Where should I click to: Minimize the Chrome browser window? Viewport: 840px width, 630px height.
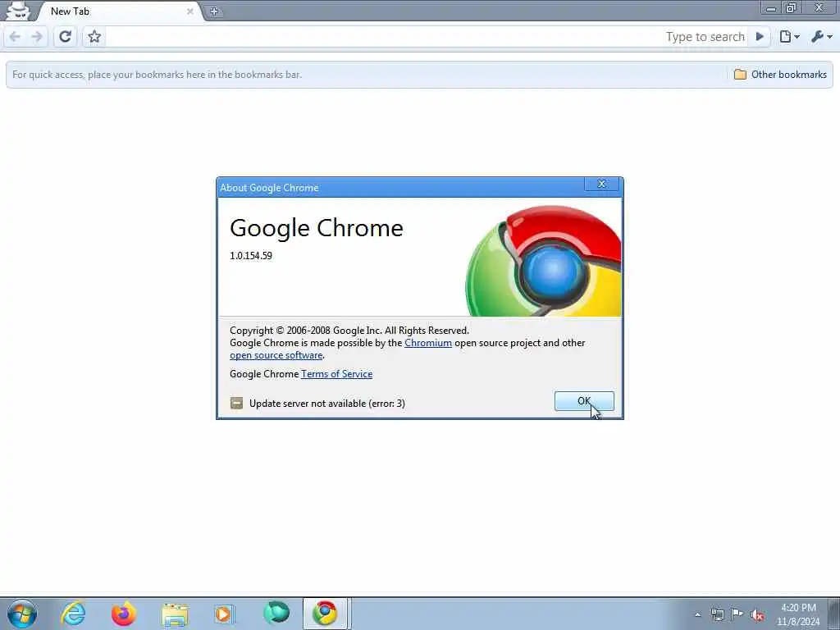771,8
